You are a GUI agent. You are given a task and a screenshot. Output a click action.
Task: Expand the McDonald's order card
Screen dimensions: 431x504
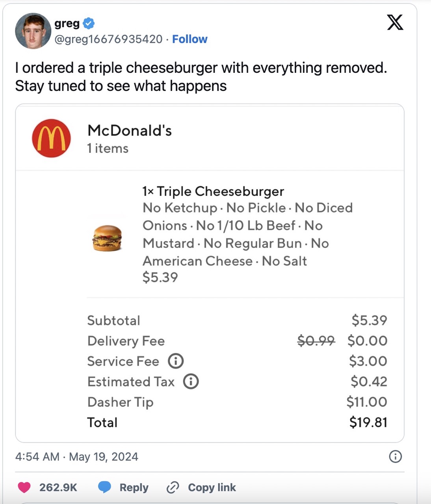210,138
